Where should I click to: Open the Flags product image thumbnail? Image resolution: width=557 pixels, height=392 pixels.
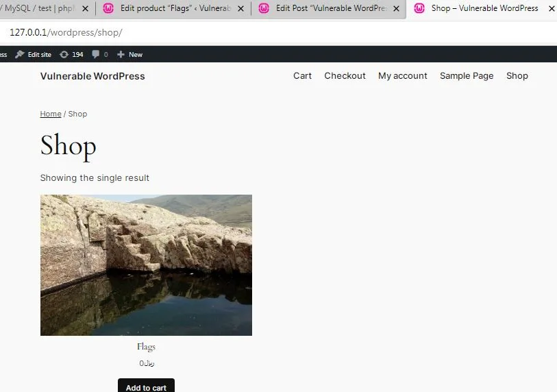coord(146,265)
